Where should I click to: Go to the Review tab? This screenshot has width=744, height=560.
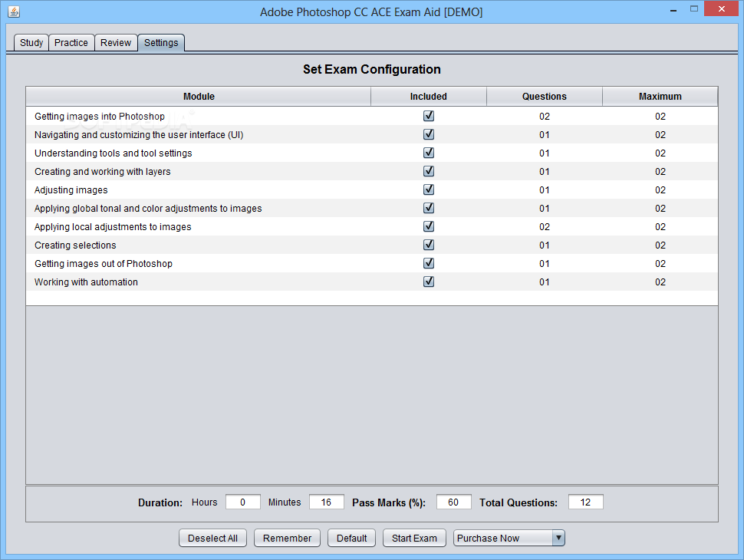tap(116, 43)
